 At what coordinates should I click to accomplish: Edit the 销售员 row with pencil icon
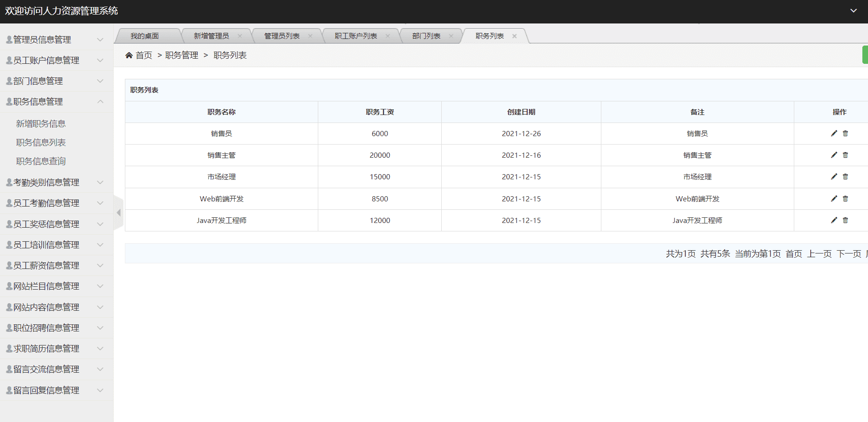click(834, 133)
